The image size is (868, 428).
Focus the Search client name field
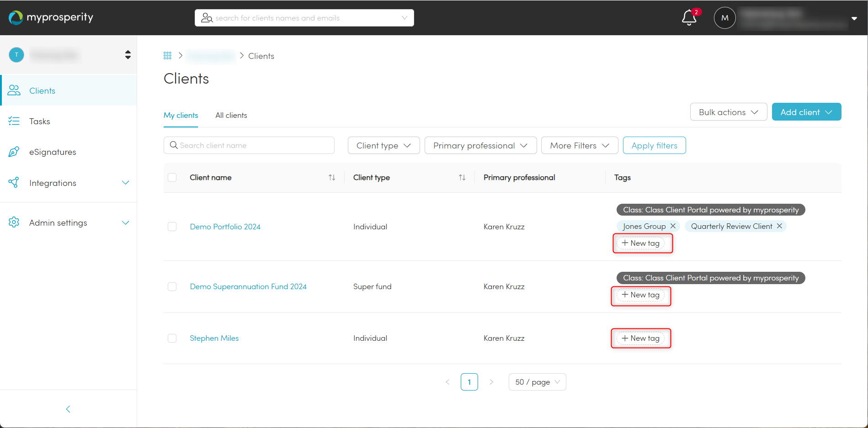pyautogui.click(x=249, y=145)
